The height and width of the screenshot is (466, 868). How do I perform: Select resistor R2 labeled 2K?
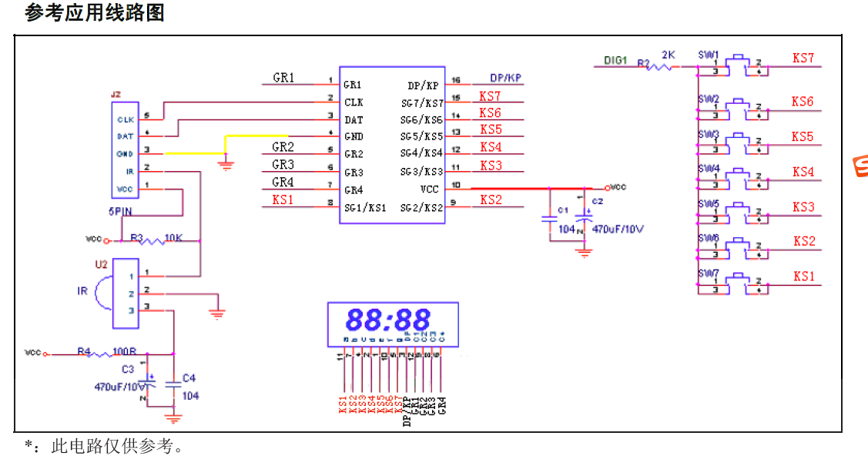coord(659,68)
